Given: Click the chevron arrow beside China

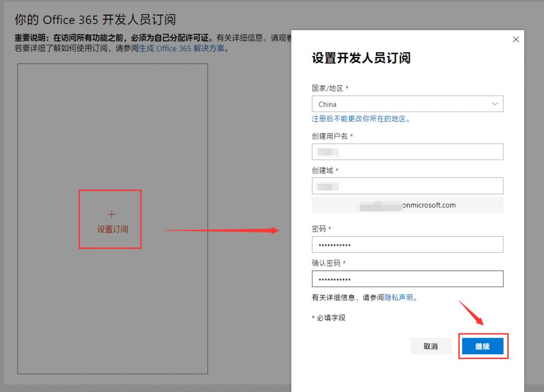Looking at the screenshot, I should (496, 104).
